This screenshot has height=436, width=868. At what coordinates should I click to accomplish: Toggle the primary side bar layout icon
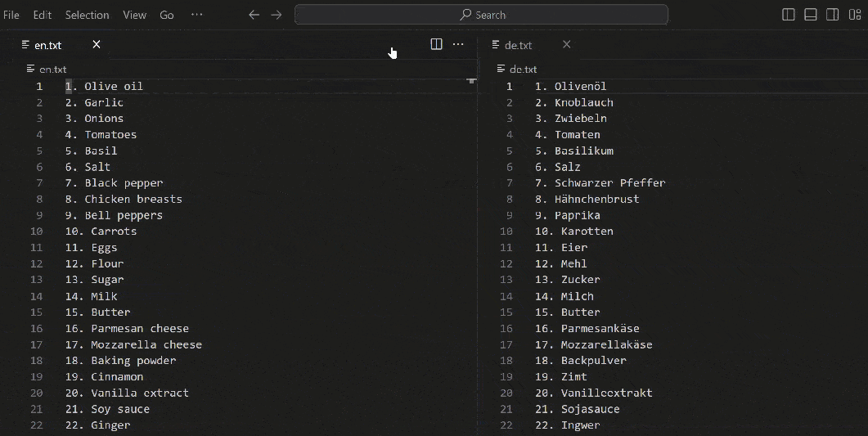point(789,15)
